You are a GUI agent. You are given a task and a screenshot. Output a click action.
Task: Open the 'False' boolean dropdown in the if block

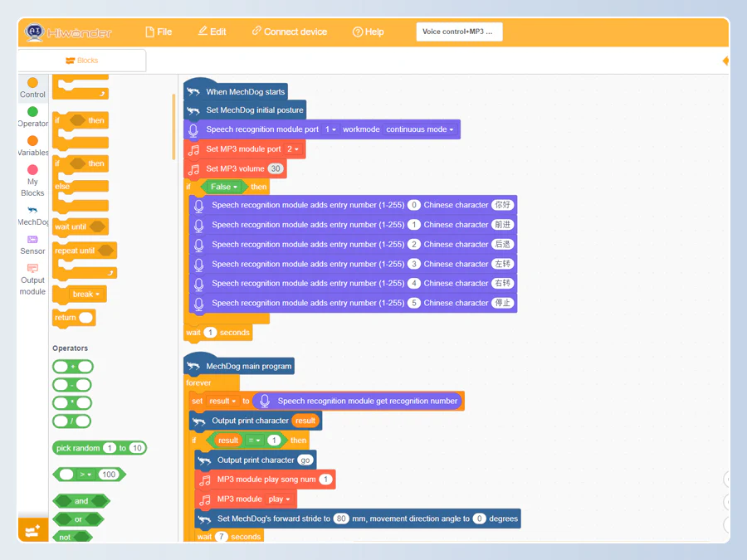[x=224, y=187]
